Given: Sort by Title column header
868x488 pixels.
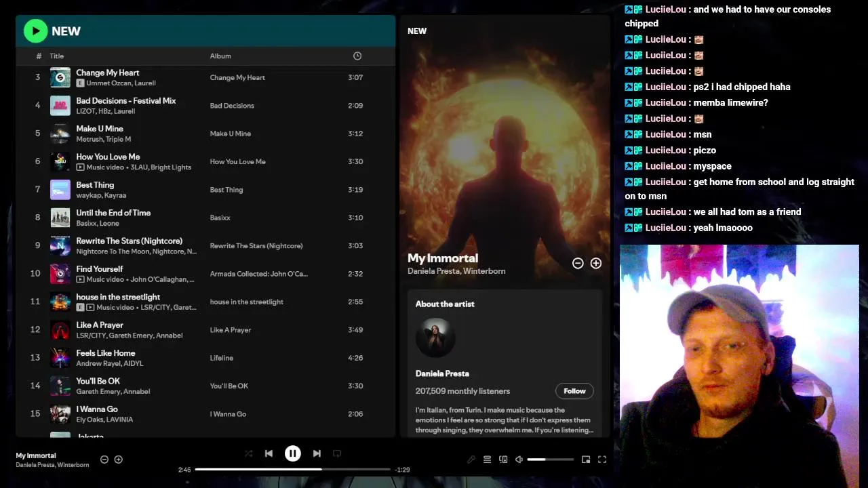Looking at the screenshot, I should (56, 56).
